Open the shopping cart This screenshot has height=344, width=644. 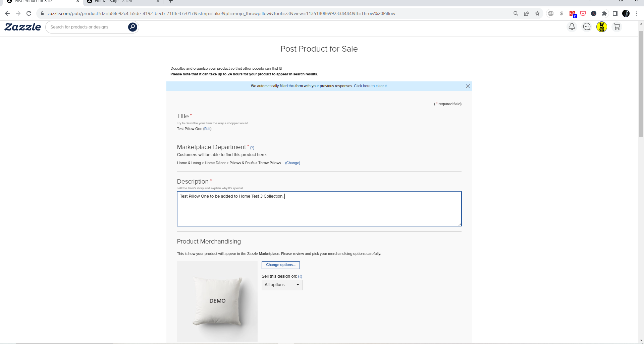tap(617, 27)
